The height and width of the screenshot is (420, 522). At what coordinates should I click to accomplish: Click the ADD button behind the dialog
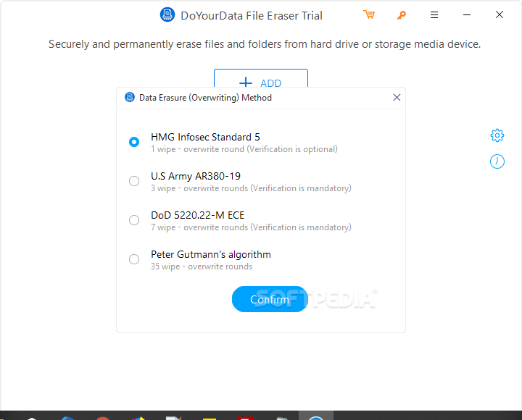[261, 78]
